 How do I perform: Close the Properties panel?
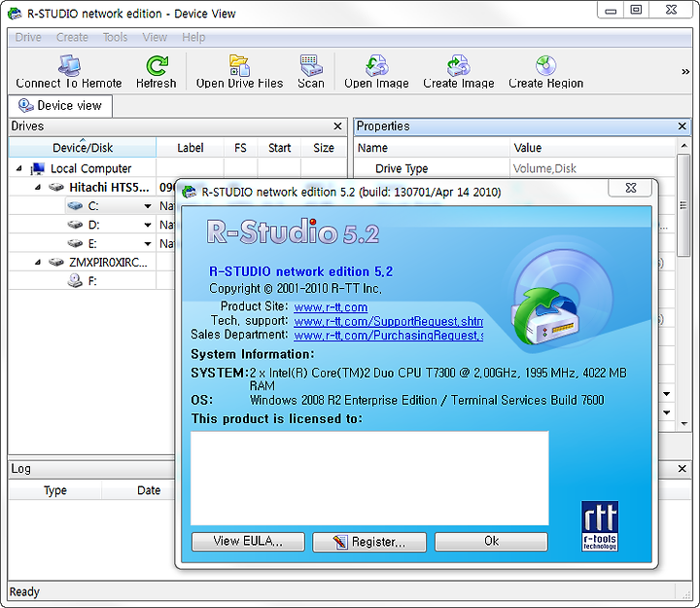(682, 126)
